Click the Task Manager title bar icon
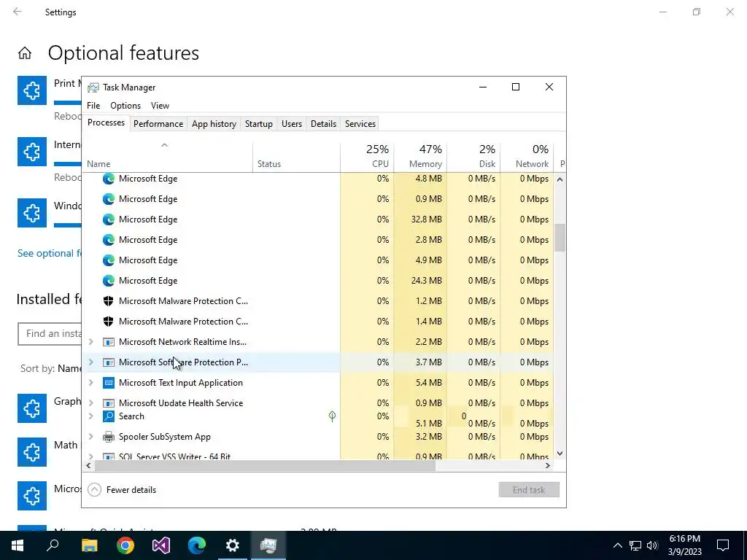Viewport: 747px width, 560px height. click(x=93, y=87)
